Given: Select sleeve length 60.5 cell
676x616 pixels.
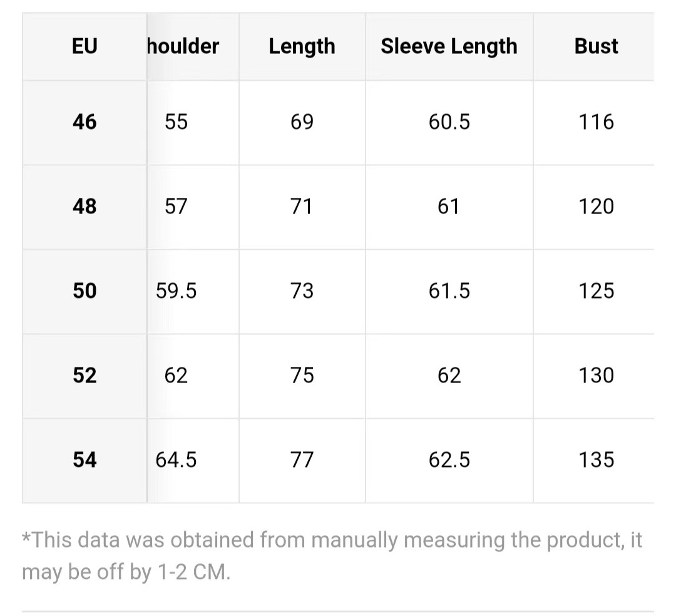Looking at the screenshot, I should (x=449, y=122).
